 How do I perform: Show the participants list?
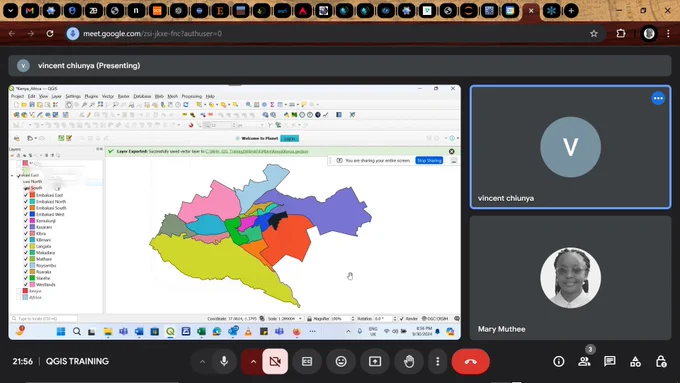(584, 361)
